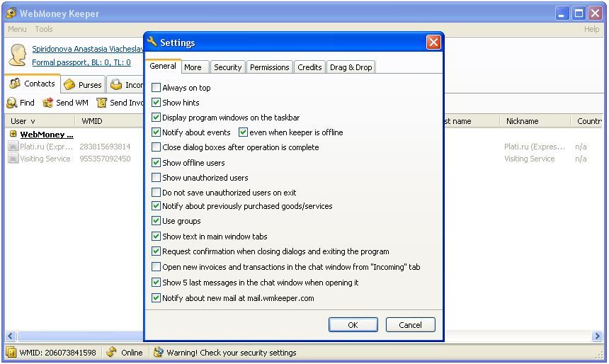This screenshot has height=364, width=609.
Task: Click the WMID status bar icon
Action: [x=11, y=353]
